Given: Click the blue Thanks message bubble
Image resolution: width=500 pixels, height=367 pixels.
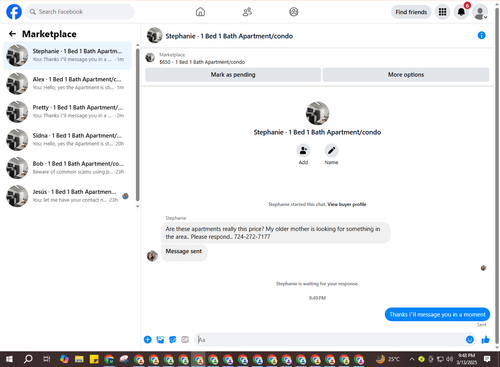Looking at the screenshot, I should point(437,314).
